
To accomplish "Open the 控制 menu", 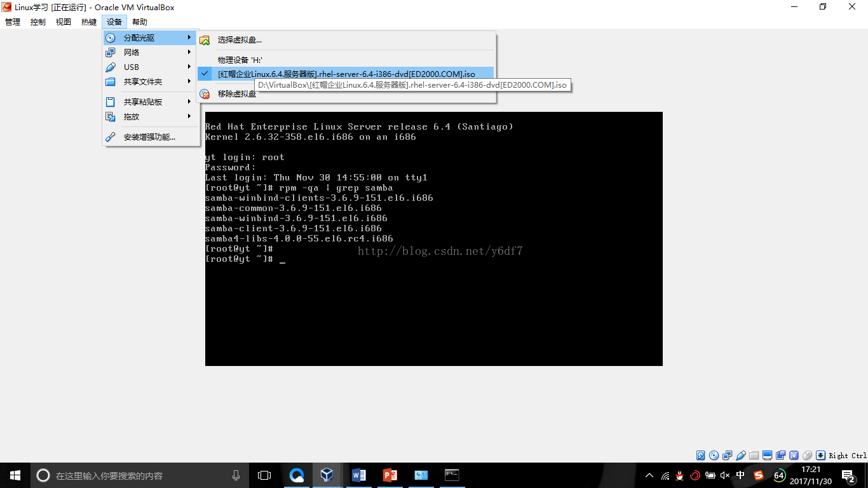I will (x=38, y=22).
